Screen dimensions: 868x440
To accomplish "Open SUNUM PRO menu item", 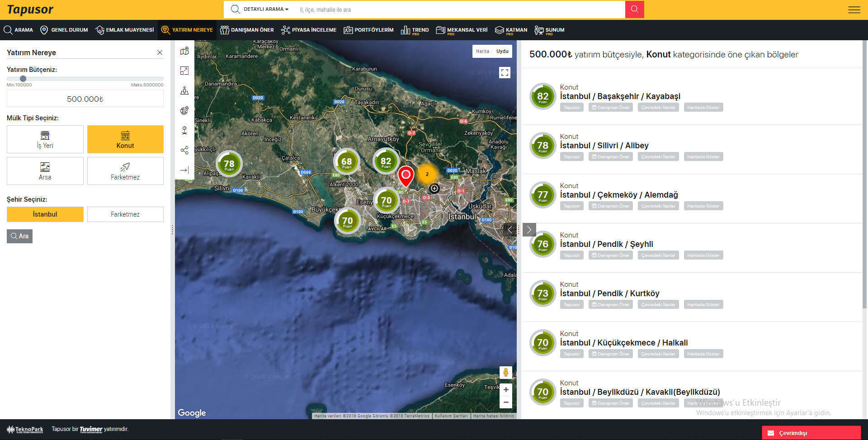I will pyautogui.click(x=549, y=30).
